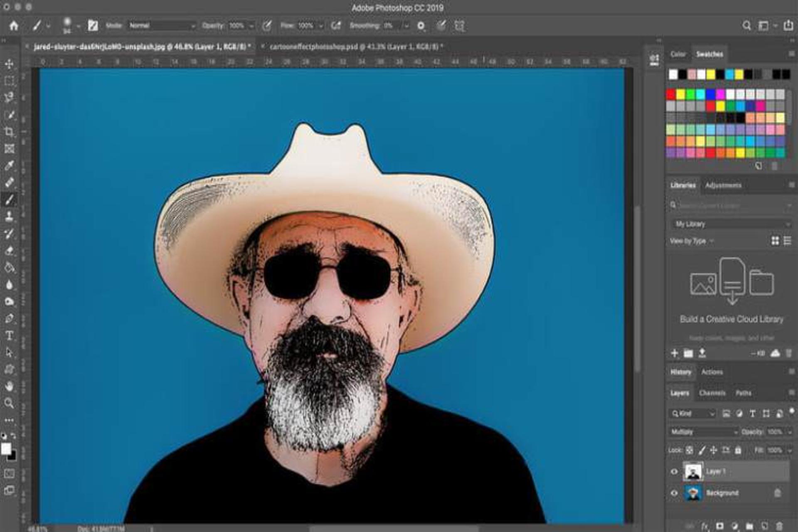
Task: Select the Pen tool
Action: (9, 318)
